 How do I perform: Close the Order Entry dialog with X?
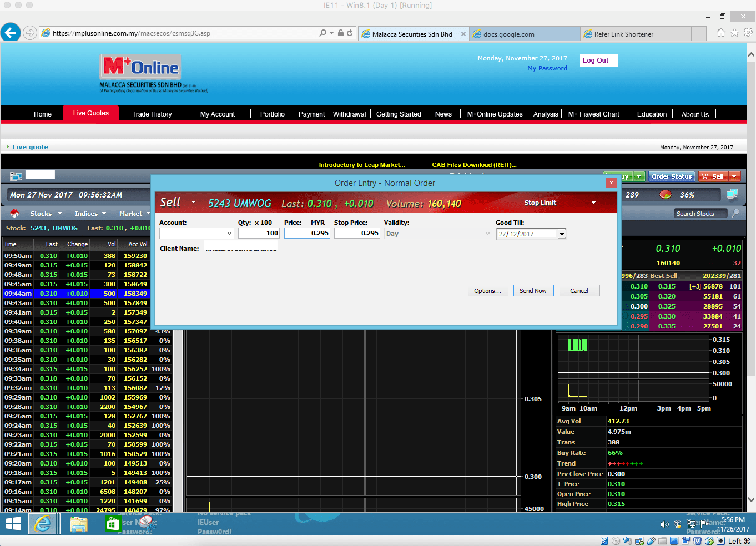611,183
